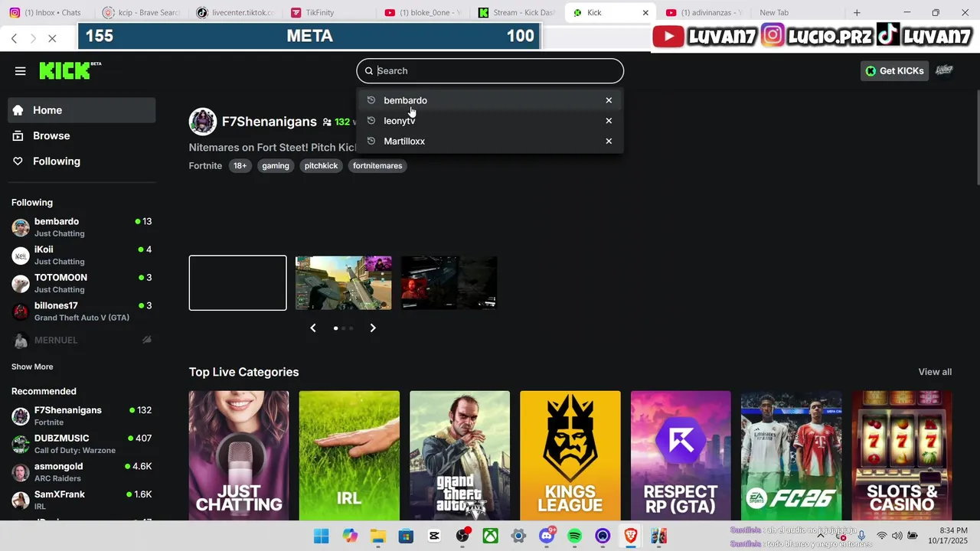Open billones17 channel in Following list

coord(82,311)
